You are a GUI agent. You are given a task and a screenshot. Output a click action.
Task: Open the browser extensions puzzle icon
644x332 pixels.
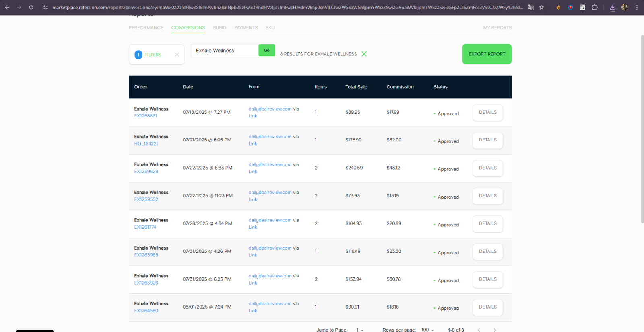pyautogui.click(x=595, y=7)
